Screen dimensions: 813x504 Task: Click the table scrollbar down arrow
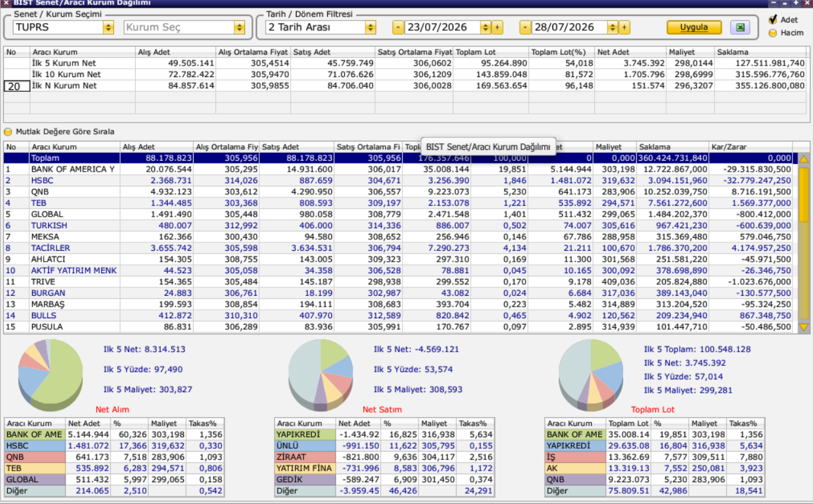[x=804, y=327]
